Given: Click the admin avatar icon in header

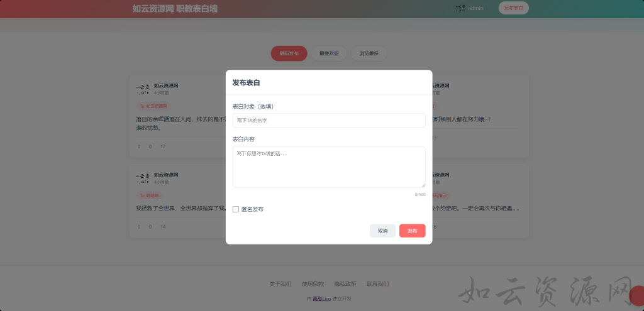Looking at the screenshot, I should [x=460, y=8].
